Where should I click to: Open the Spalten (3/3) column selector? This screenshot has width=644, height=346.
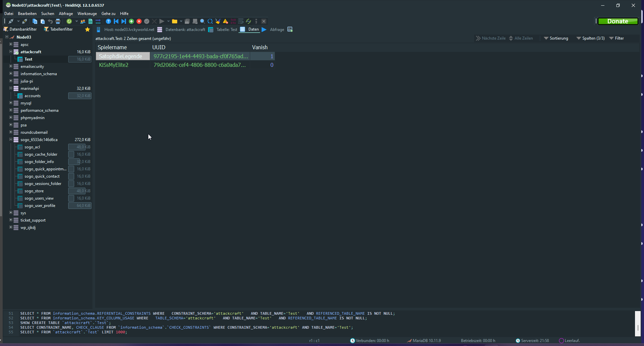[x=590, y=38]
